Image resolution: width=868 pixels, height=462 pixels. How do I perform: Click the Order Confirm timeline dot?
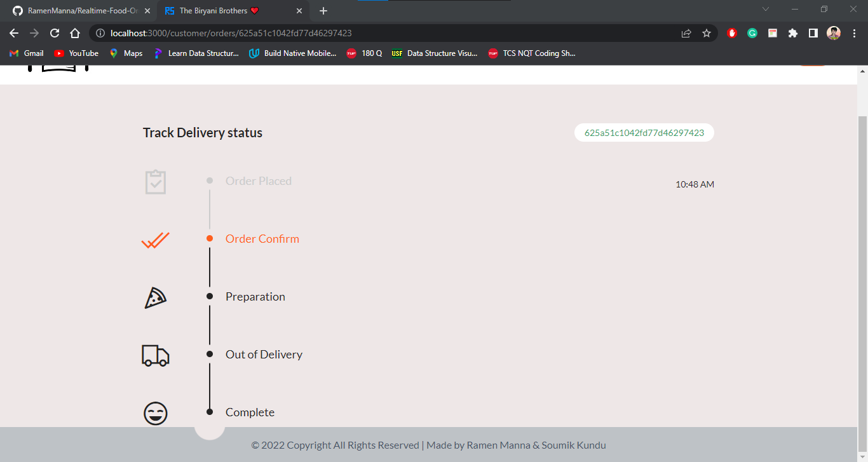(210, 238)
